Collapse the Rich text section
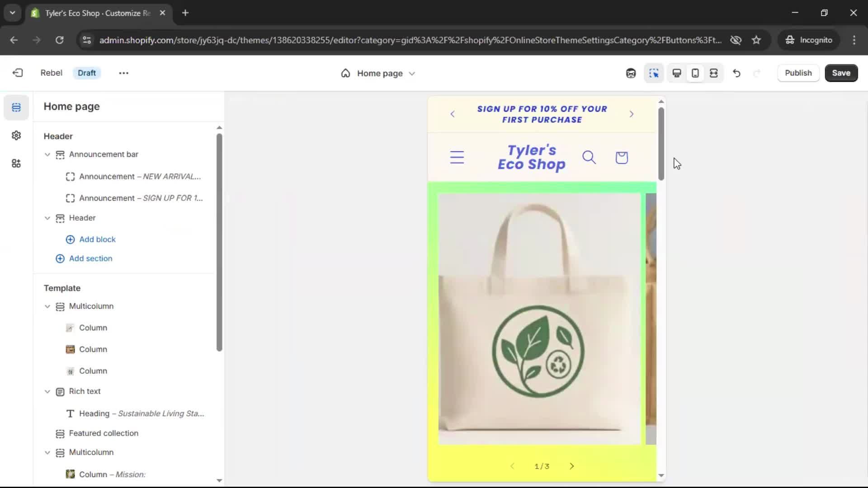 [x=47, y=391]
